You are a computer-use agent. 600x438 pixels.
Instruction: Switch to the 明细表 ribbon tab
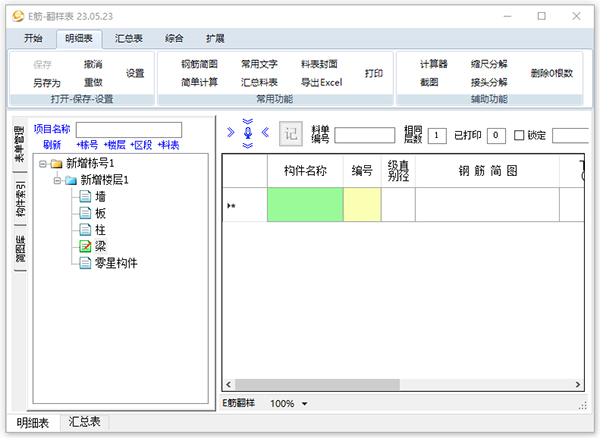click(79, 38)
